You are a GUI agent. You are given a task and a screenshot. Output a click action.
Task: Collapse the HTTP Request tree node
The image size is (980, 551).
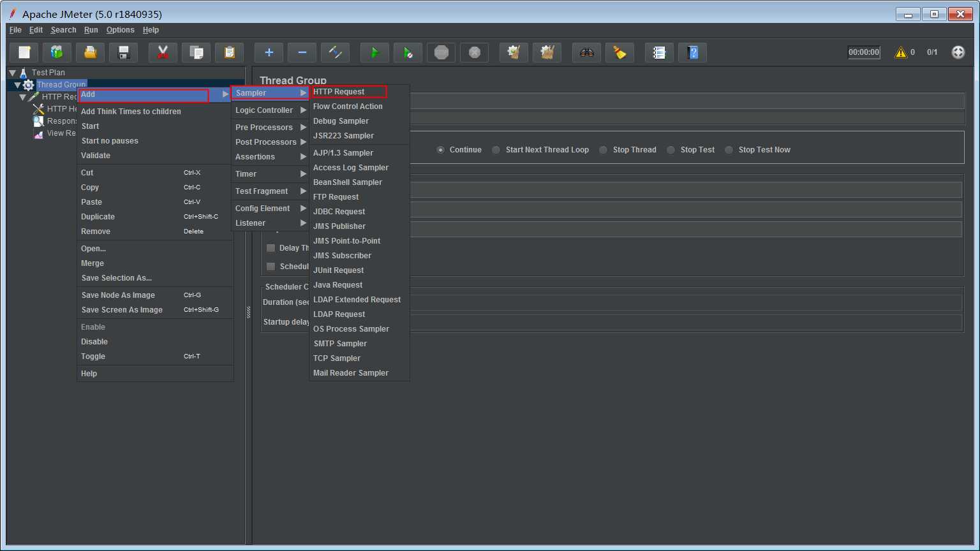pos(22,97)
